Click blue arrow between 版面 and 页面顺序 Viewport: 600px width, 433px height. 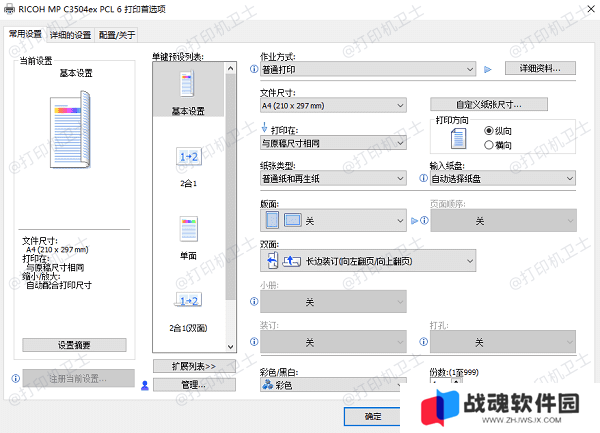point(414,221)
